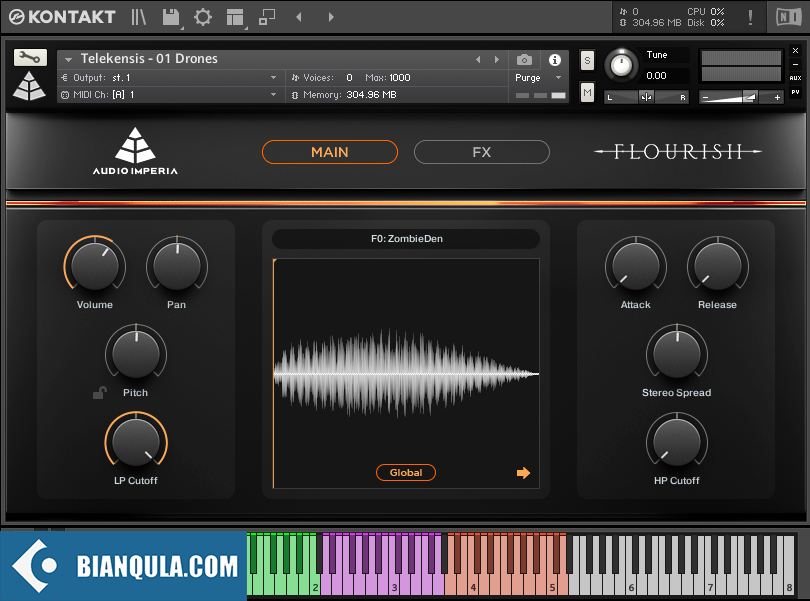Click the FLOURISH title logo
810x601 pixels.
[x=678, y=151]
